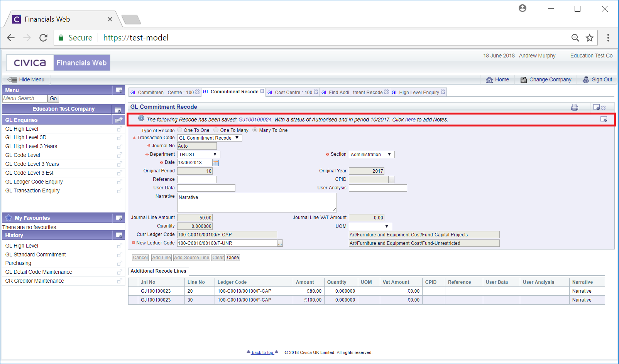619x364 pixels.
Task: Open the Transaction Code dropdown
Action: (x=210, y=138)
